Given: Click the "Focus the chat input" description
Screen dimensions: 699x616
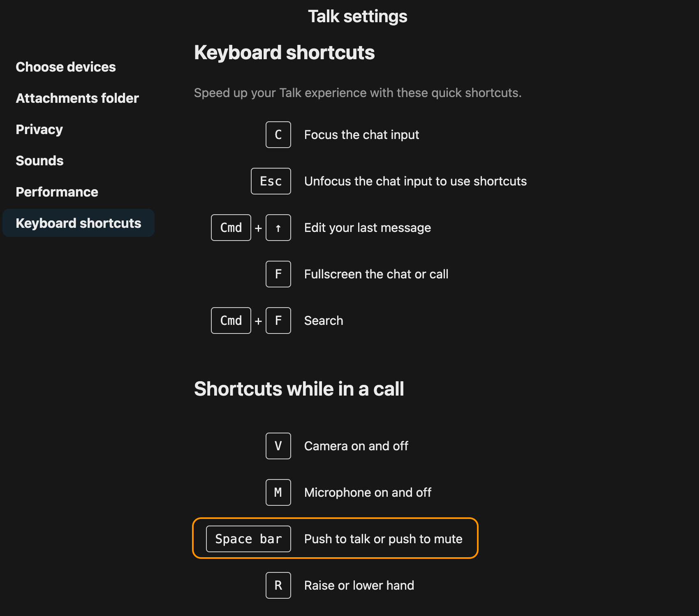Looking at the screenshot, I should click(x=361, y=135).
